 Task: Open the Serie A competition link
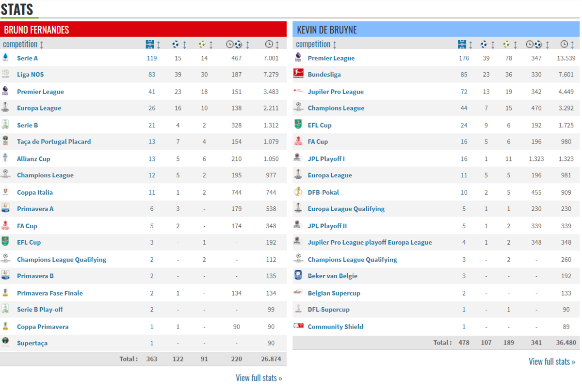point(27,58)
